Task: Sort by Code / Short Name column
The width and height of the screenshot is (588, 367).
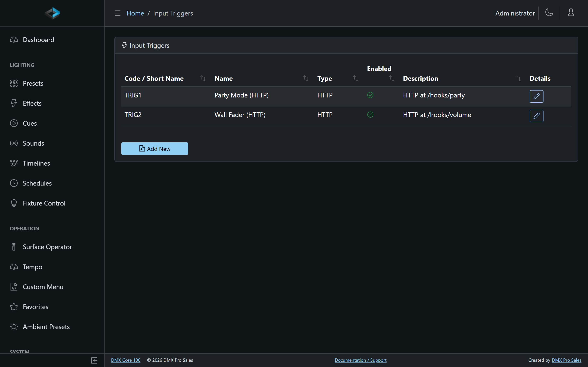Action: [203, 78]
